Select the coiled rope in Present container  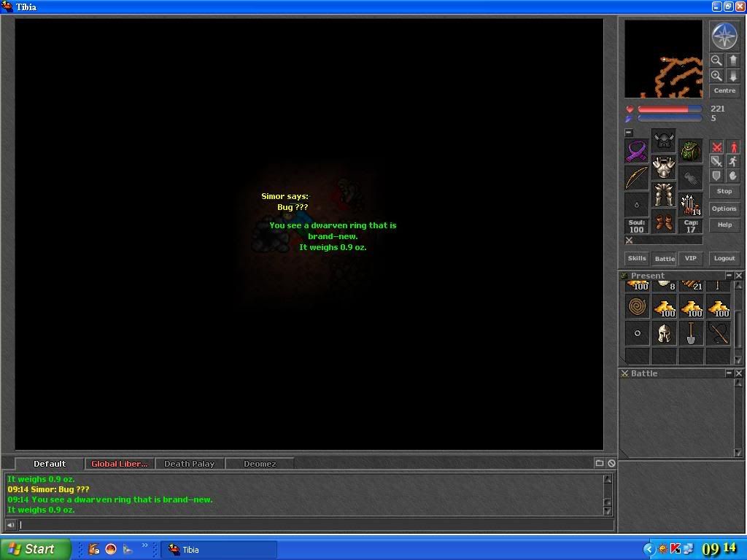click(637, 307)
